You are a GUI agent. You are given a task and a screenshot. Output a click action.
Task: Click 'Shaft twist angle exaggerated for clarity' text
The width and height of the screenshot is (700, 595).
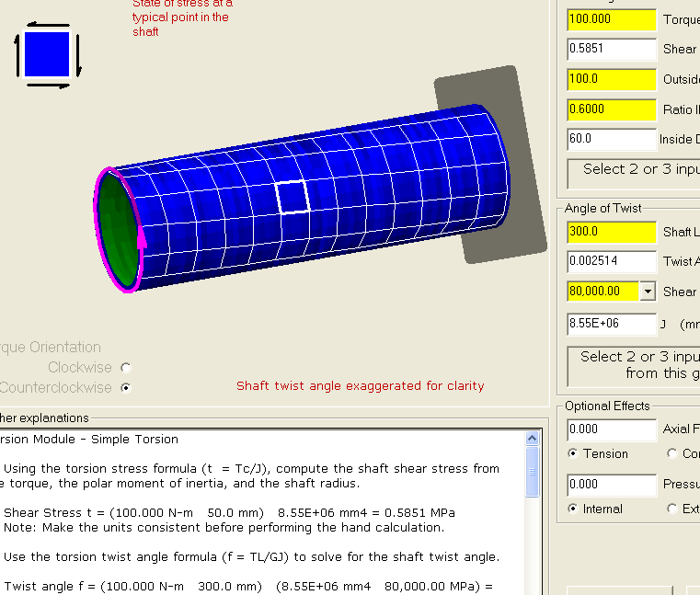pos(361,385)
